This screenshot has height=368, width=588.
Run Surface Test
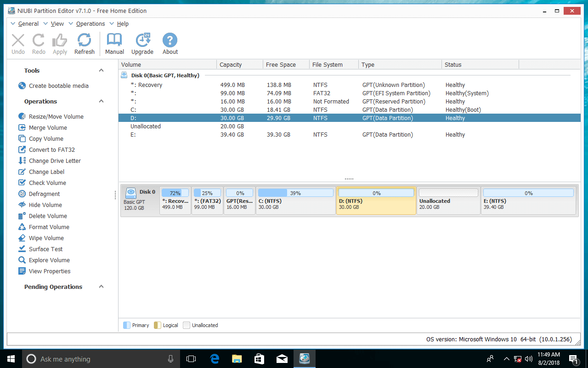pos(40,249)
